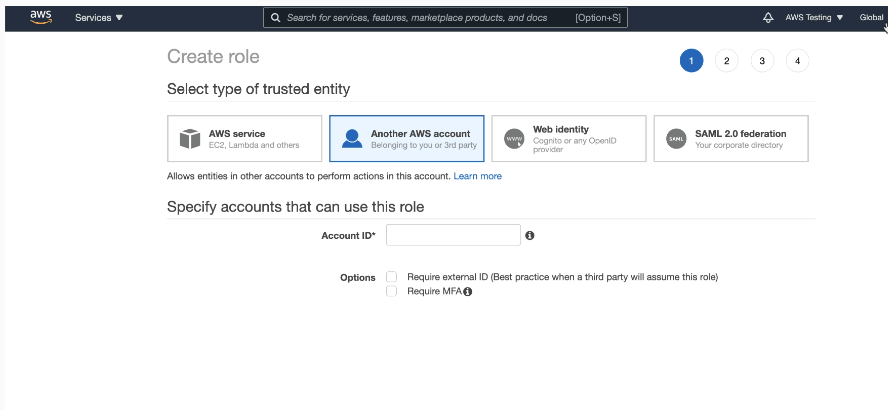This screenshot has height=410, width=888.
Task: Click the Web identity www icon
Action: (x=514, y=138)
